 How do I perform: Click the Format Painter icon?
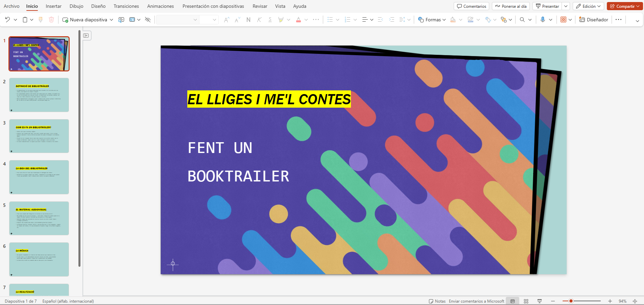[41, 20]
